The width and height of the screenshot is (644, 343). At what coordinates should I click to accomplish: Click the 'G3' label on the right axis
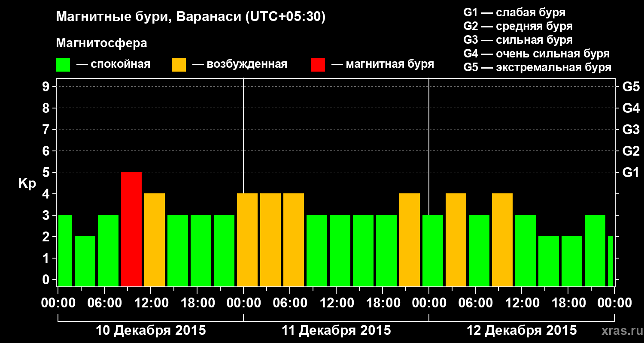(x=631, y=129)
